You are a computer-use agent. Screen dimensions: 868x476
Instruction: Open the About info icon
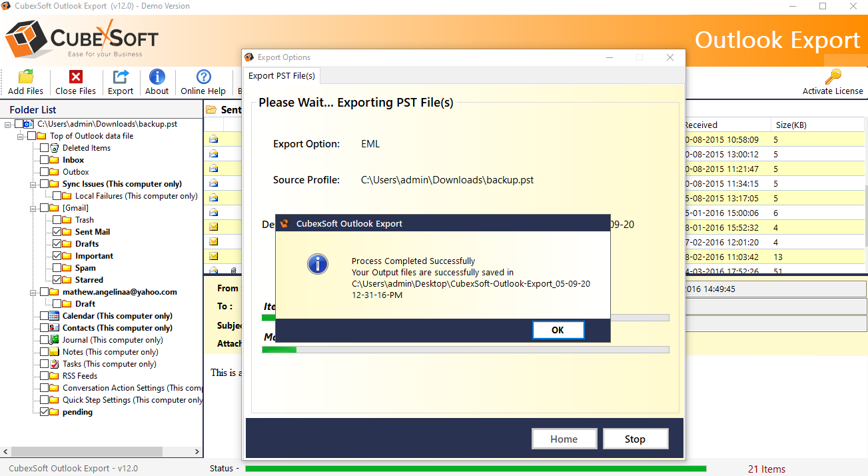coord(157,77)
